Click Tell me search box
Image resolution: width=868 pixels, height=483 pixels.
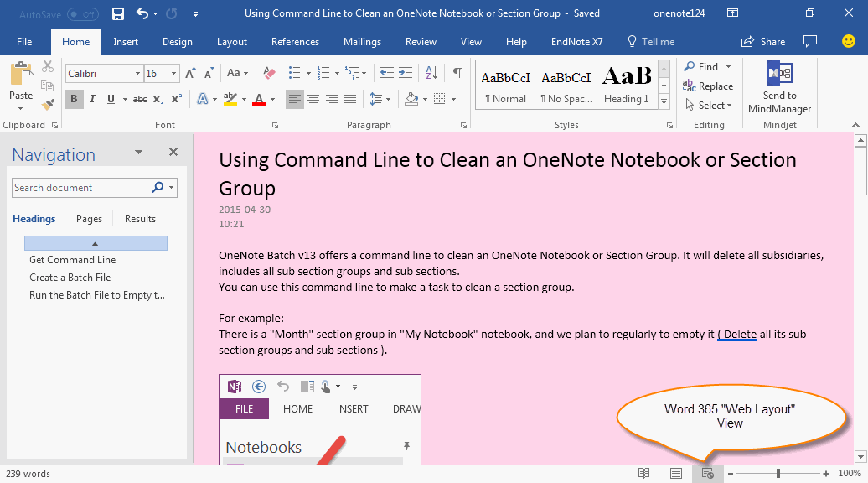pos(650,42)
